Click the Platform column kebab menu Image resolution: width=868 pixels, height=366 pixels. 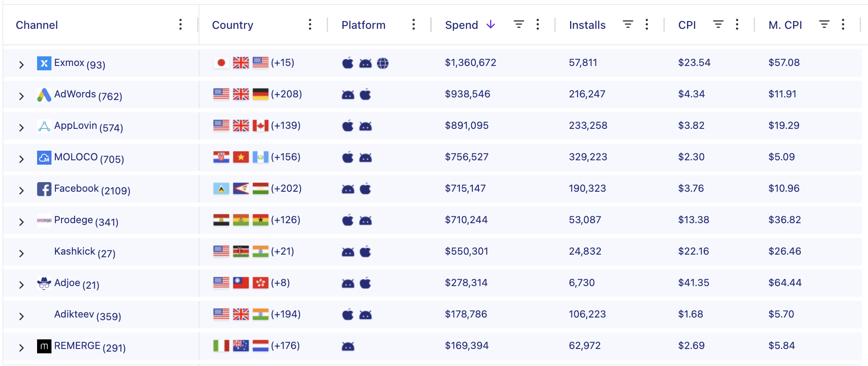(413, 24)
